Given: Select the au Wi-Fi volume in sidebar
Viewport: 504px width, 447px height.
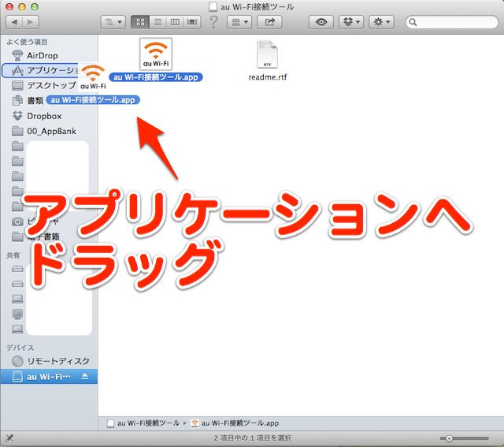Looking at the screenshot, I should point(49,377).
